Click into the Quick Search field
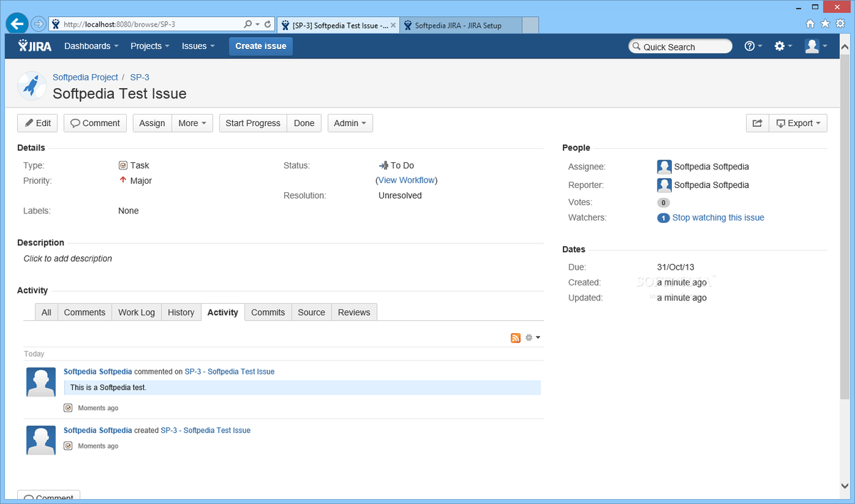Image resolution: width=855 pixels, height=504 pixels. pos(680,46)
